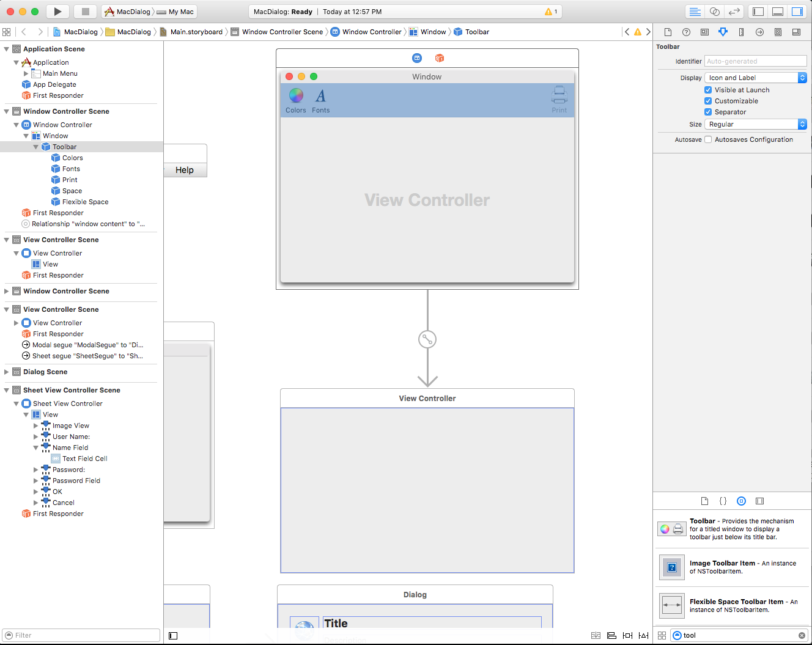Screen dimensions: 812x645
Task: Expand the Dialog Scene
Action: (x=6, y=372)
